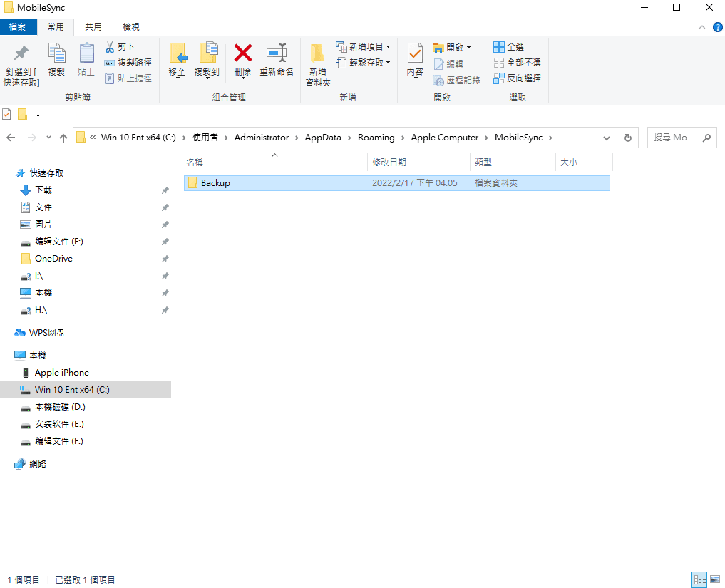Click the Pin to Quick Access (釘選到快速存取) icon
This screenshot has height=588, width=725.
[21, 54]
